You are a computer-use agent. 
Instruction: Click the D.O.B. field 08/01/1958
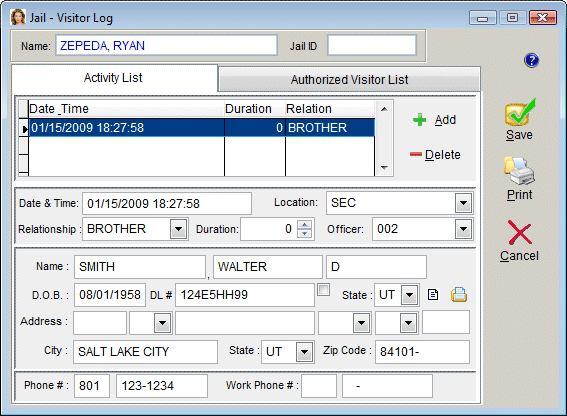click(x=110, y=295)
